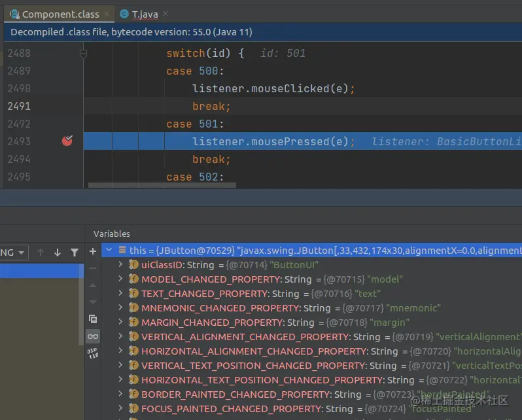Duplicate the watch with the copy icon
Screen dimensions: 522x420
point(93,319)
